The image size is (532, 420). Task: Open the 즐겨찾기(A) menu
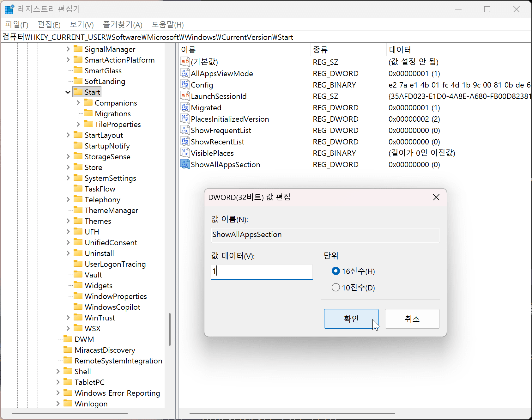pyautogui.click(x=123, y=25)
